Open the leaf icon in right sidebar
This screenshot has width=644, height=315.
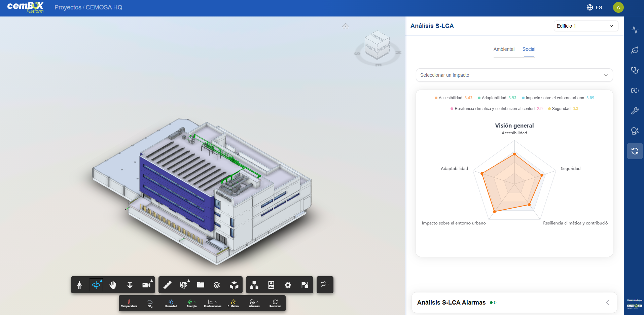click(x=635, y=50)
